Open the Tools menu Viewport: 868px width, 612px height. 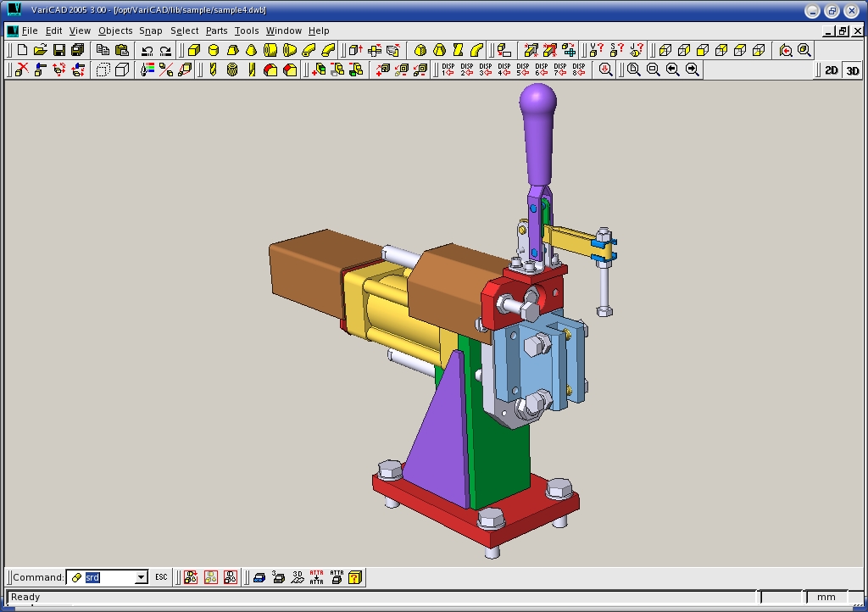coord(247,31)
